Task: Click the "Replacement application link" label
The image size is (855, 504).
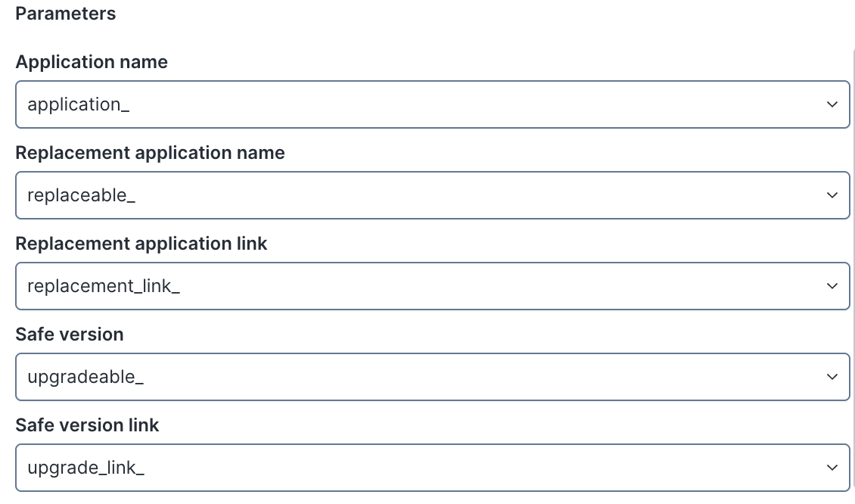Action: coord(141,244)
